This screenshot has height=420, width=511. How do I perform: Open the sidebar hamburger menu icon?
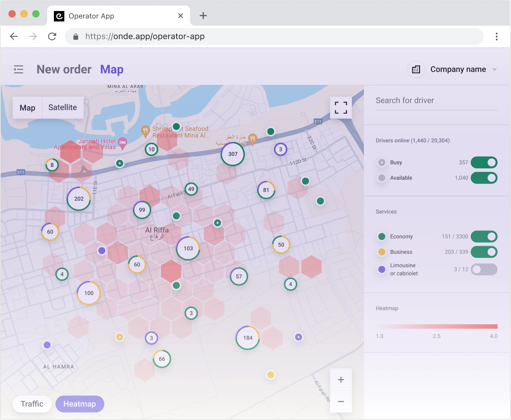pyautogui.click(x=19, y=69)
